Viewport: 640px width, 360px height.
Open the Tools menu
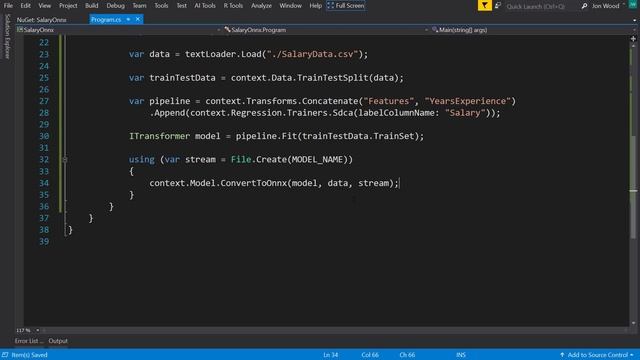(x=161, y=6)
